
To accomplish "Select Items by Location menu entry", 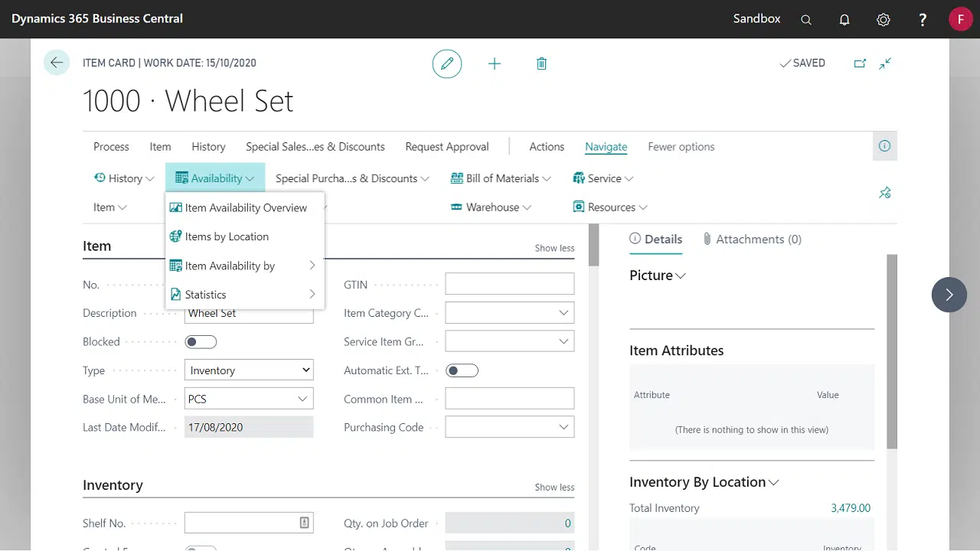I will (227, 236).
